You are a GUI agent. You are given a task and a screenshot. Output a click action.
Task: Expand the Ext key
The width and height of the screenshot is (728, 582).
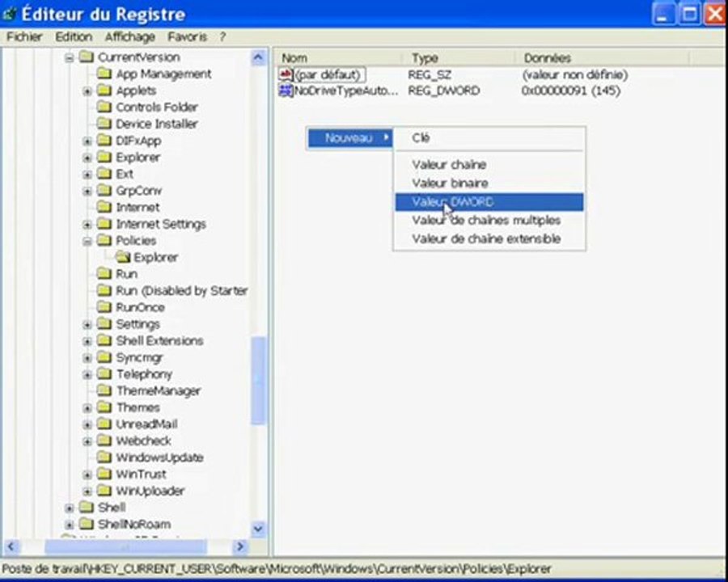[87, 175]
